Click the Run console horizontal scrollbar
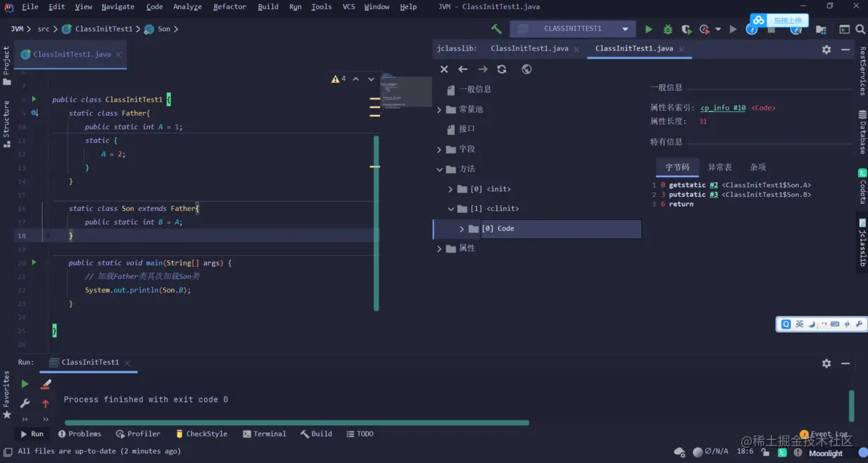The image size is (868, 463). point(297,422)
